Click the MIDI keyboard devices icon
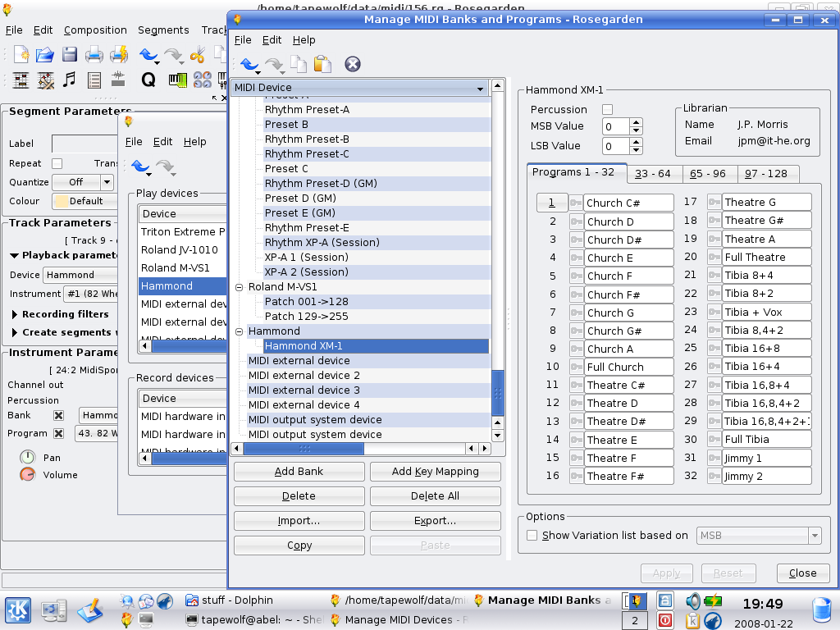This screenshot has width=840, height=630. pyautogui.click(x=177, y=80)
